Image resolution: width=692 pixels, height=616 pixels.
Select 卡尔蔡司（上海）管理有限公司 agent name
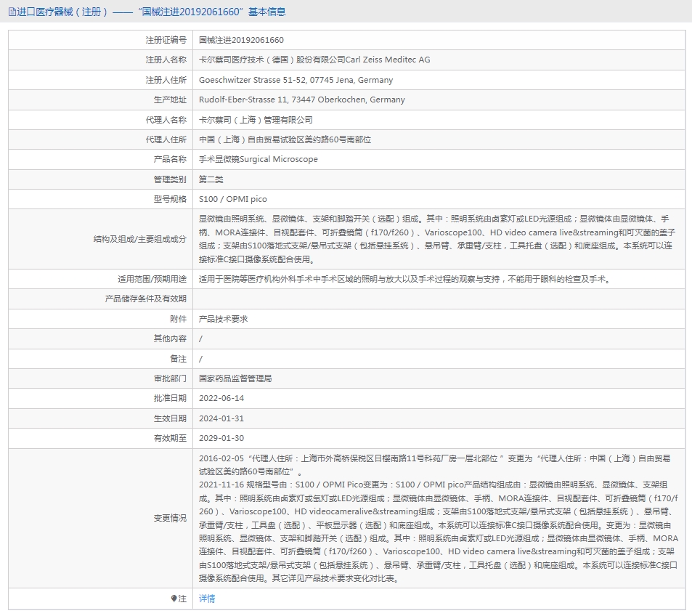click(256, 120)
